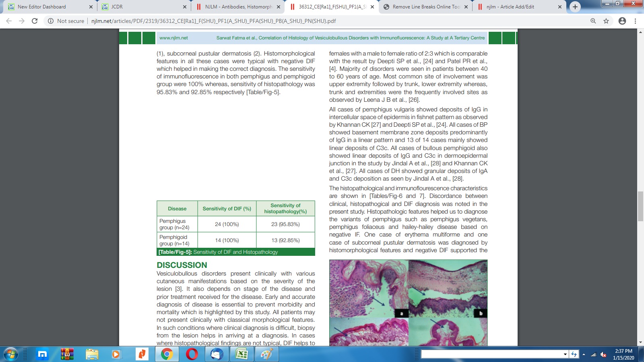Open Excel from the taskbar
Viewport: 644px width, 362px height.
pos(242,354)
